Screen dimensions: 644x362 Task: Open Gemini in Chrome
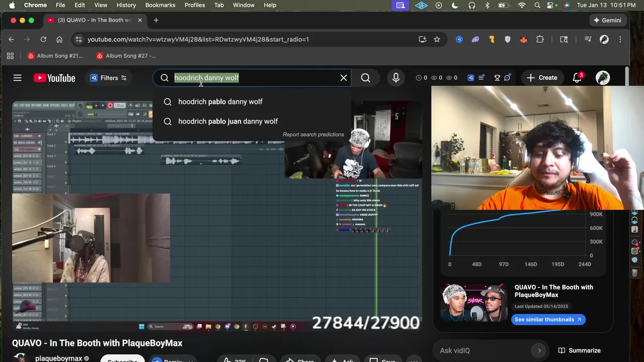(x=607, y=20)
